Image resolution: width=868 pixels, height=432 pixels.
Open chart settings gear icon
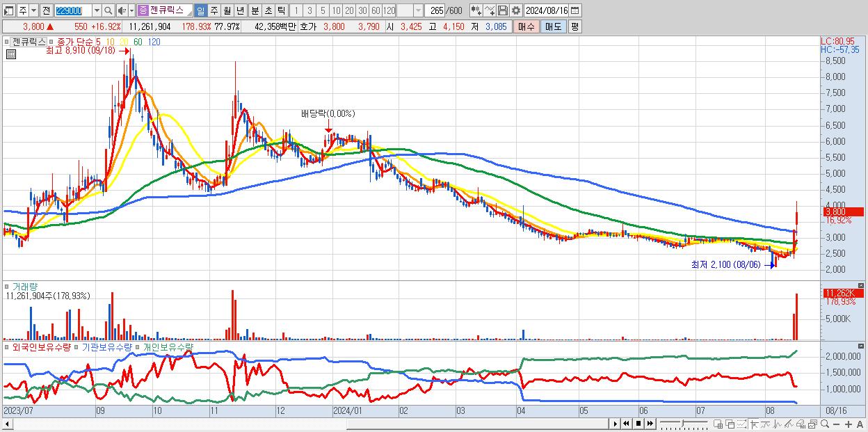(515, 11)
